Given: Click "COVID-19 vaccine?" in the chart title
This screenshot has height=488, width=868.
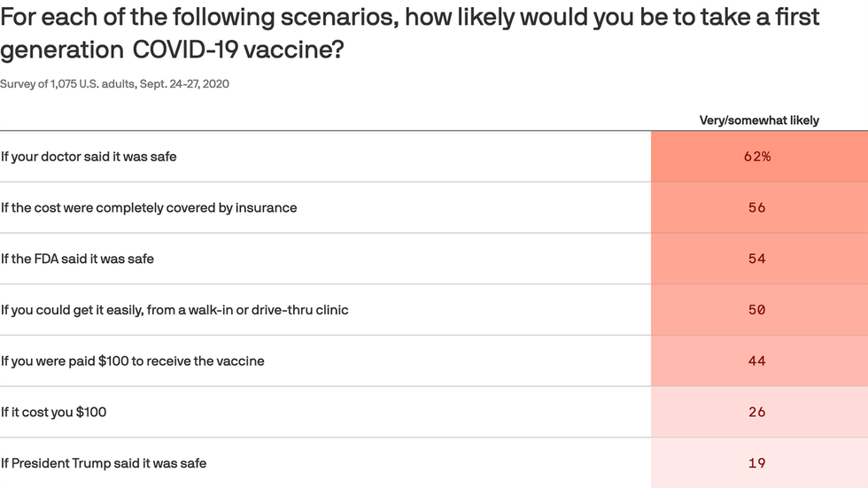Looking at the screenshot, I should tap(238, 50).
